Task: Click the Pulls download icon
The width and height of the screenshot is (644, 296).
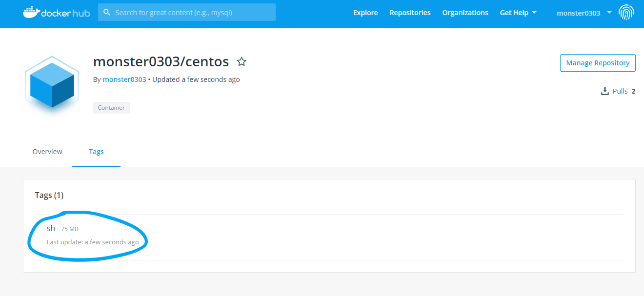Action: (x=605, y=91)
